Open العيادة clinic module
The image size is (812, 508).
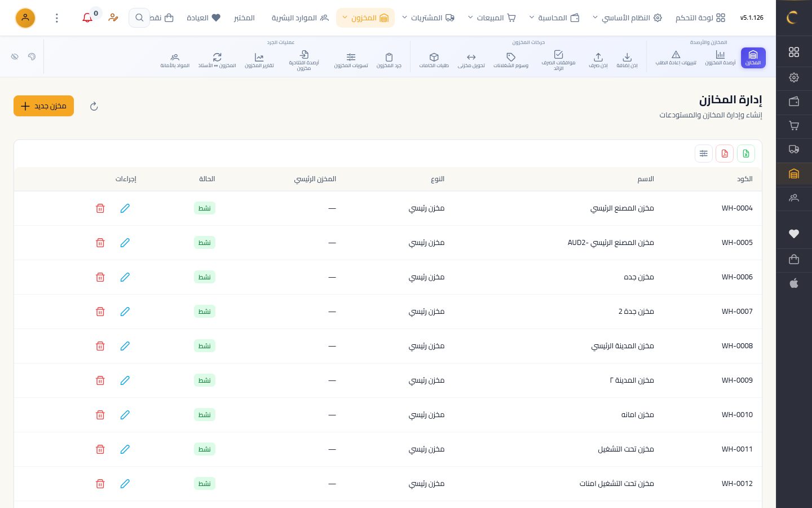(x=204, y=18)
